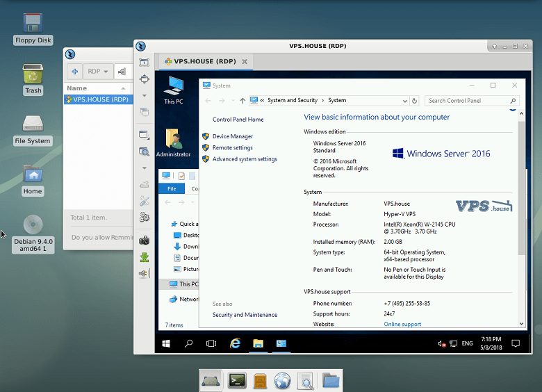Expand the scaling options arrow
The image size is (542, 392).
pos(145,168)
